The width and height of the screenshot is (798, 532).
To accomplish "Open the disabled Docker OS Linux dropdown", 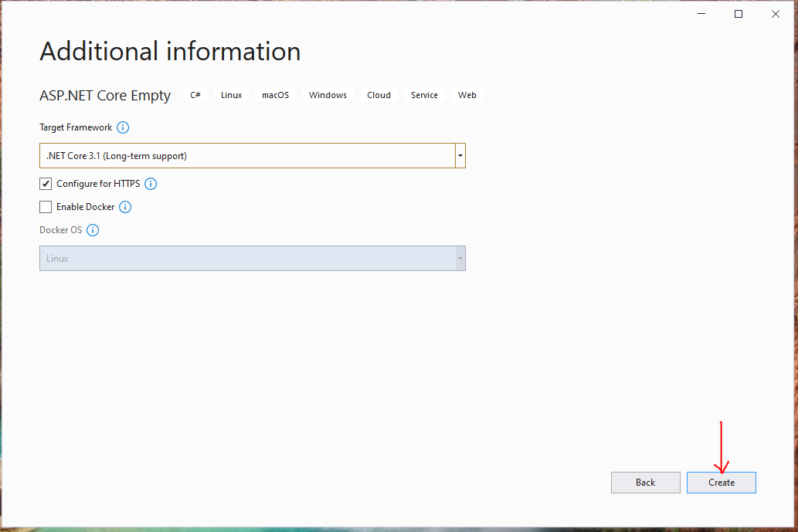I will click(253, 259).
